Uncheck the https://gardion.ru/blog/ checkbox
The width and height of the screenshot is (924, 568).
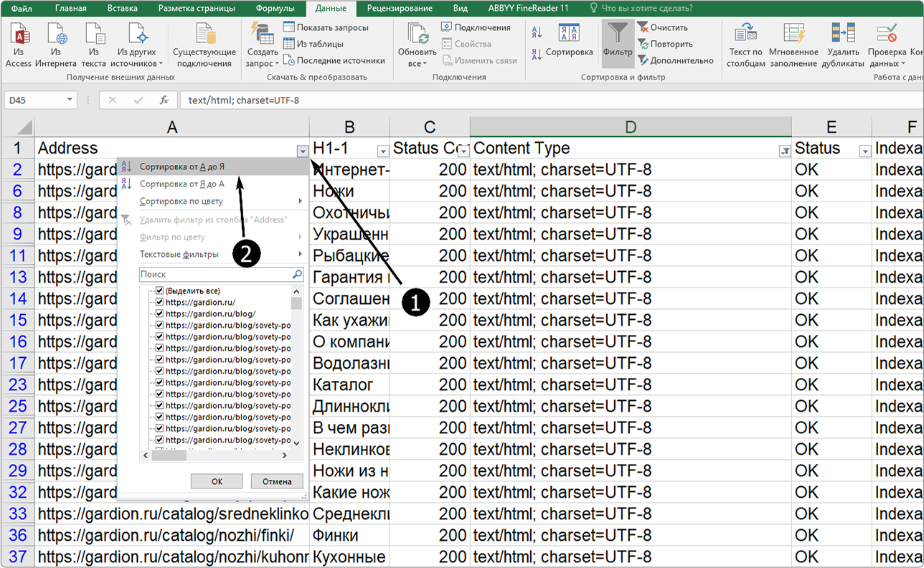pos(160,314)
